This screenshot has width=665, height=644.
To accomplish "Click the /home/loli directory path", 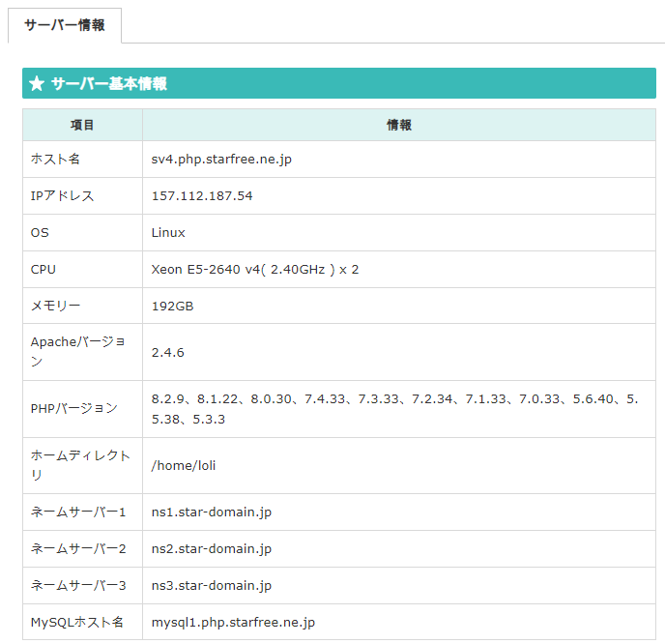I will (x=184, y=466).
